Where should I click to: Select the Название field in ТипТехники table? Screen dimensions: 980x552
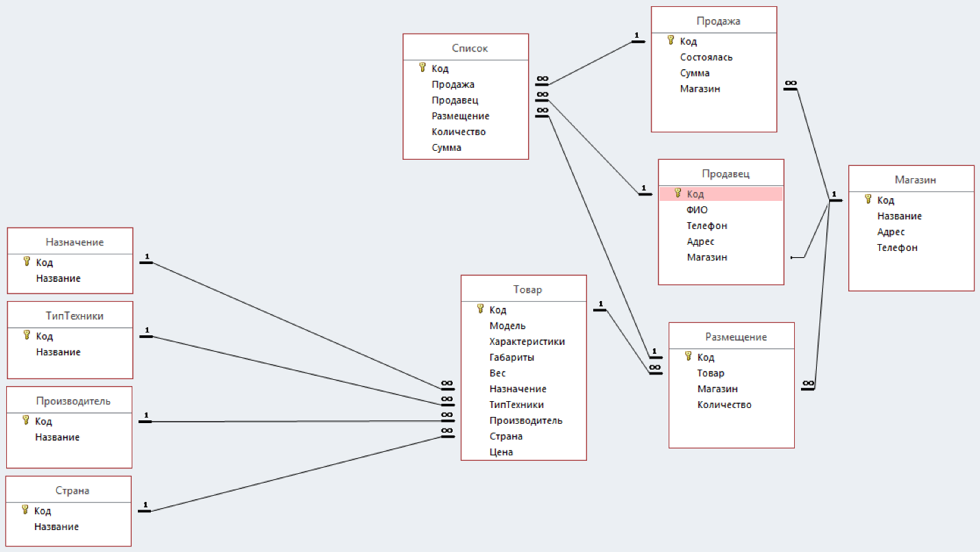tap(70, 352)
